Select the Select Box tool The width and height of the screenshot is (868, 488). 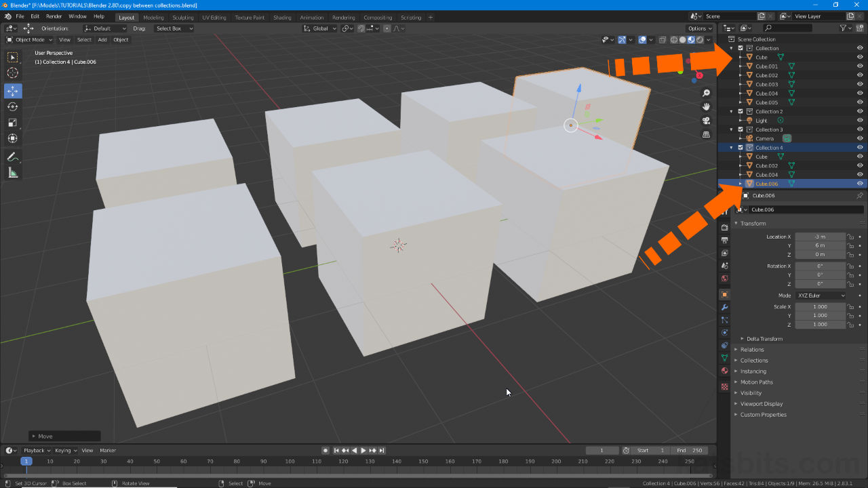pyautogui.click(x=13, y=58)
